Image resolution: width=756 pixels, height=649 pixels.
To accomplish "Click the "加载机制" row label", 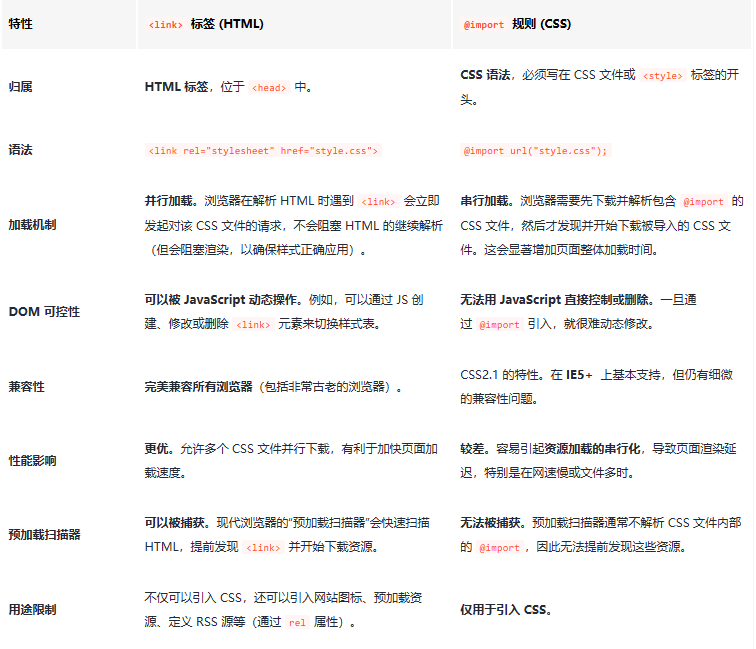I will [x=32, y=225].
